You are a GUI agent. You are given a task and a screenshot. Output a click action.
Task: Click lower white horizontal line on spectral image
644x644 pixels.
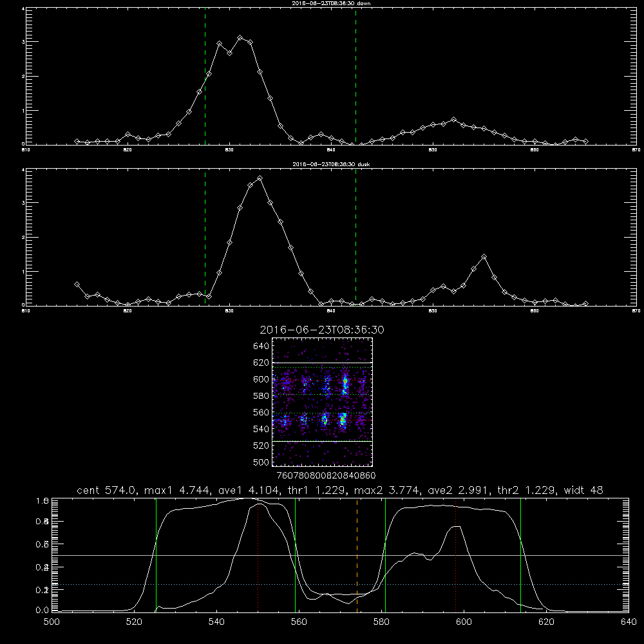[323, 441]
